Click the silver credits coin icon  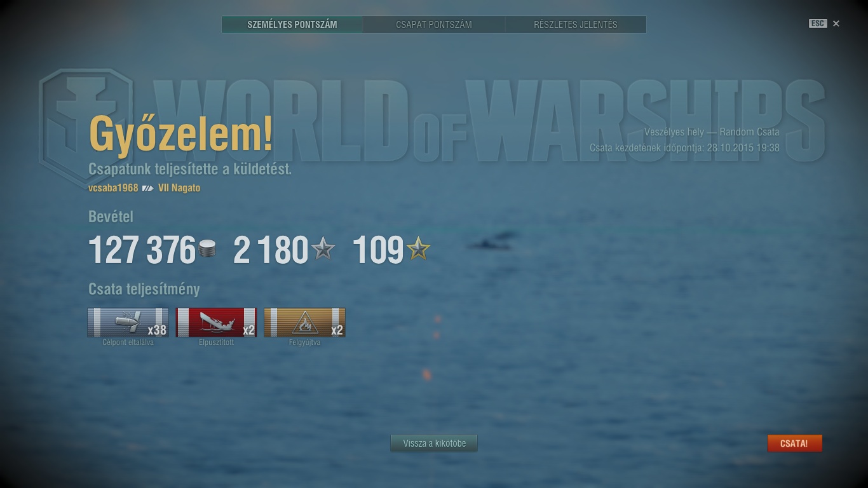tap(207, 249)
